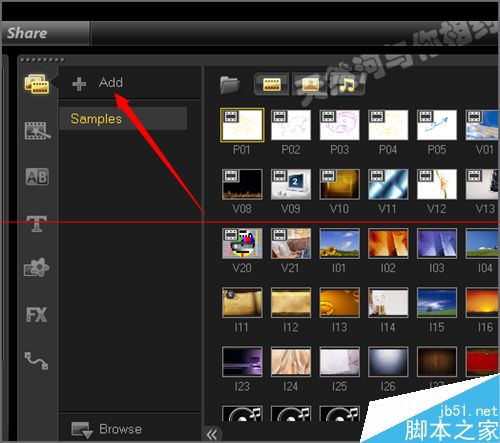Select the P04 video thumbnail
Viewport: 500px width, 443px height.
pos(388,125)
